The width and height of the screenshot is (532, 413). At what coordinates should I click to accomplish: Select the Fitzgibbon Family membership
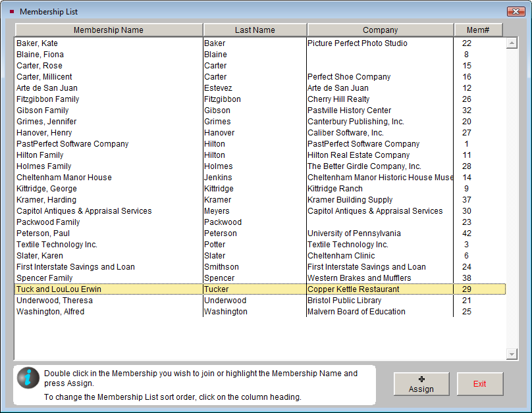point(48,99)
